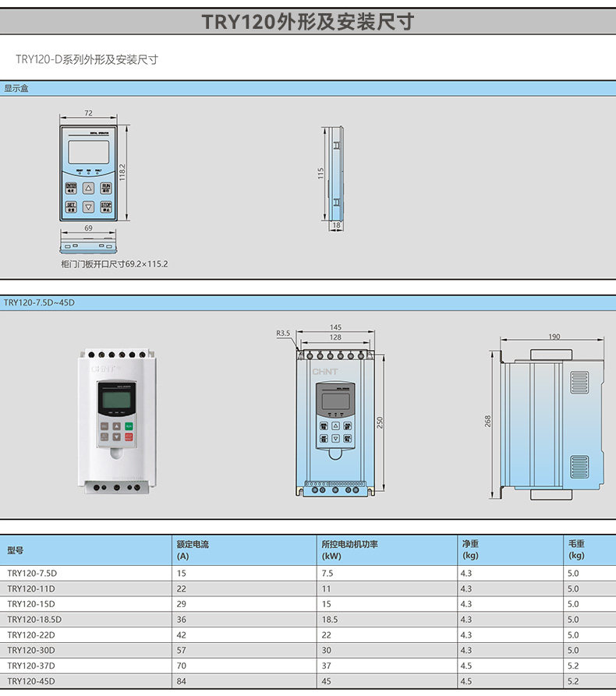
Task: Click the ENTER key on display box keypad
Action: 71,188
